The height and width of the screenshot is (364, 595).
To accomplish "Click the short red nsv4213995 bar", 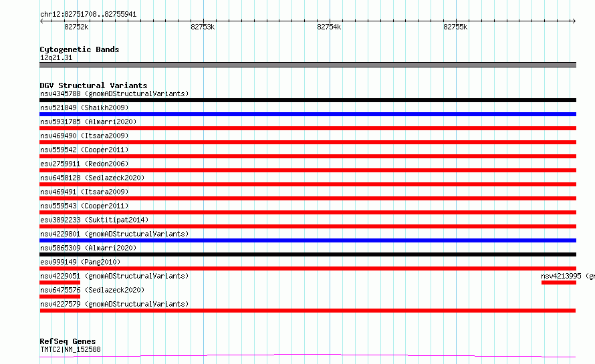I will 559,283.
